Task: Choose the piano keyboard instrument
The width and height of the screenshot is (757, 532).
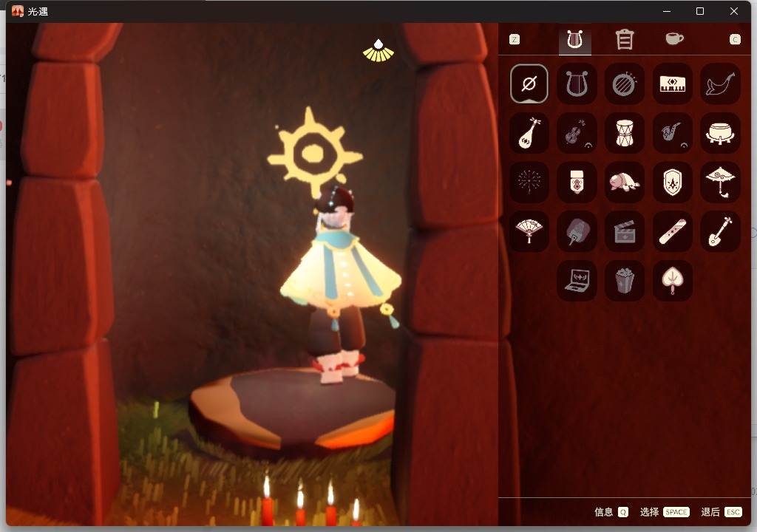Action: 672,84
